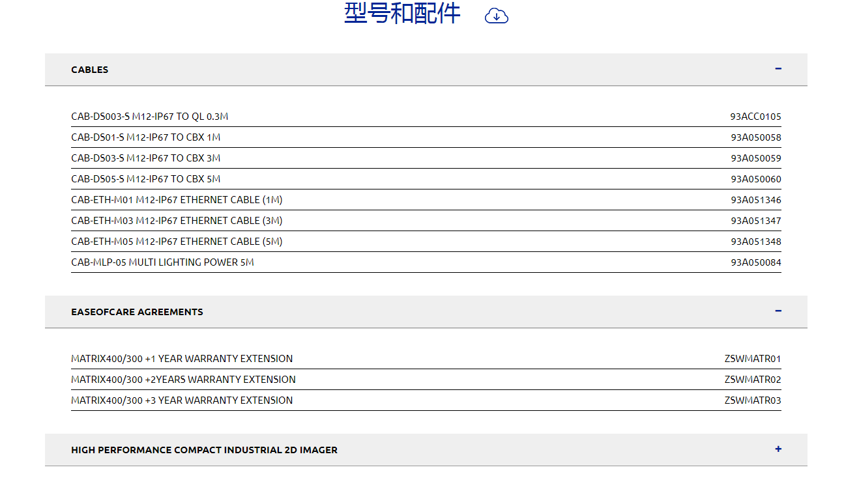Click part code ZSWMATR03
859x504 pixels.
(x=752, y=400)
